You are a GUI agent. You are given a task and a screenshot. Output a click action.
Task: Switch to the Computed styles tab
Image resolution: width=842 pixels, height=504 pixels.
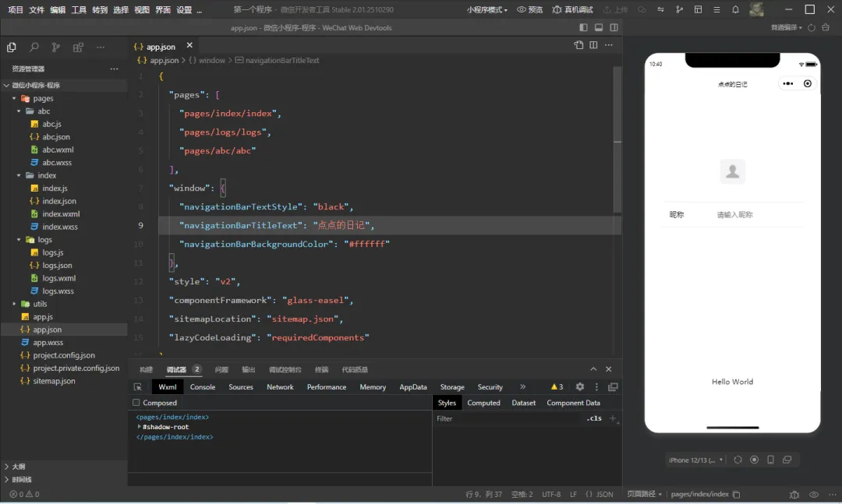[483, 403]
